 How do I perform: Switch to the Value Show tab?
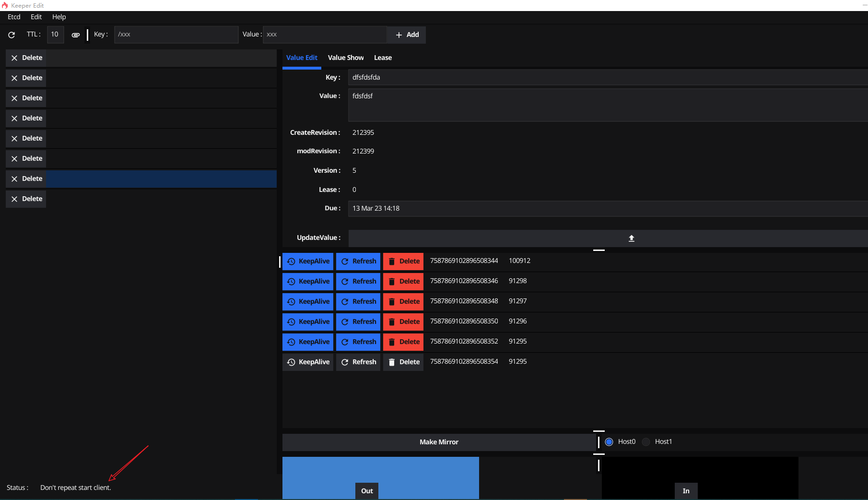click(346, 58)
